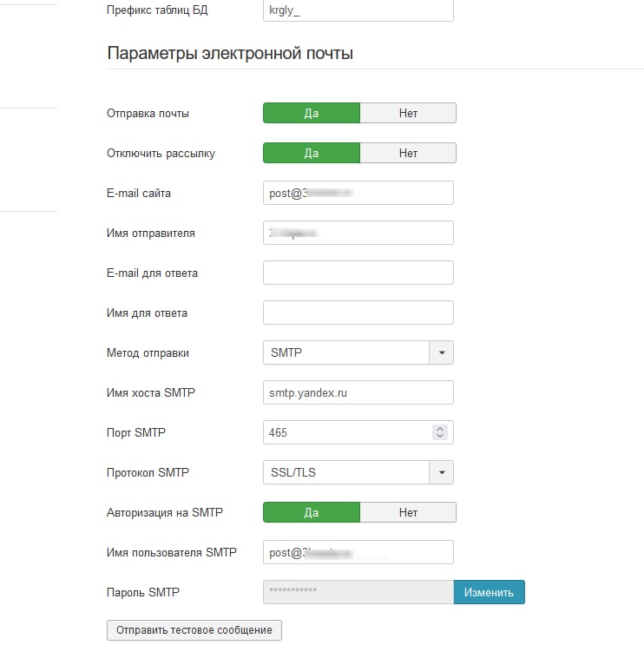Set Отправка почты to Нет
This screenshot has width=644, height=665.
[x=408, y=113]
